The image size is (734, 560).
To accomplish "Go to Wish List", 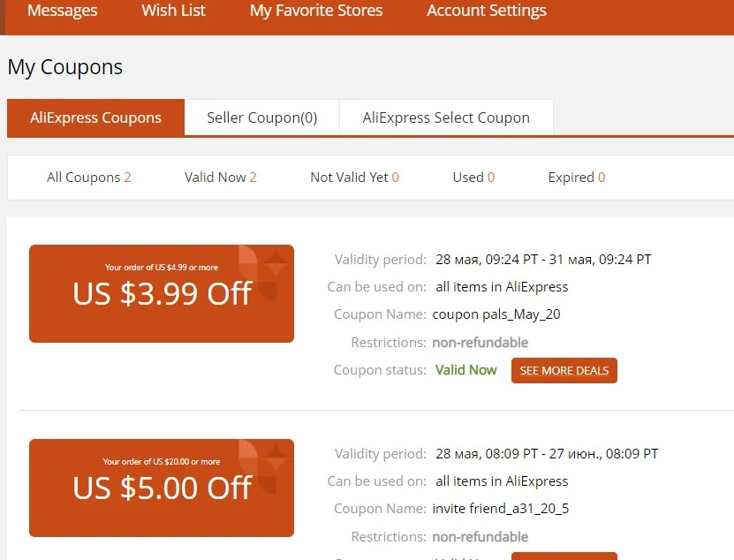I will 174,11.
